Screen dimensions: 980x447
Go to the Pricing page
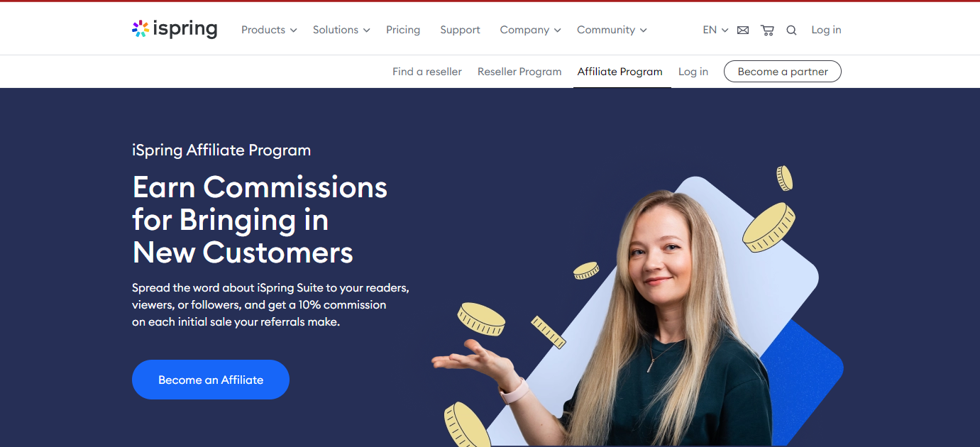(x=403, y=30)
